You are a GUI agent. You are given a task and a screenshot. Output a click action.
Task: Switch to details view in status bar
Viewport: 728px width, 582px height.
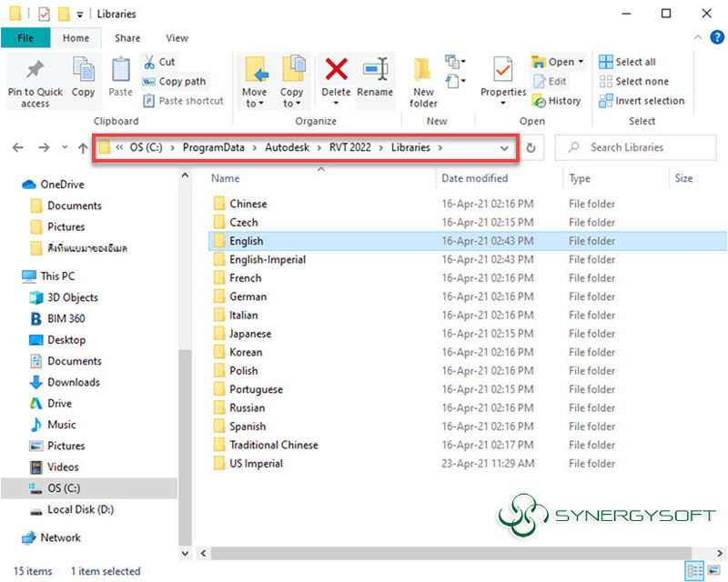[x=696, y=571]
